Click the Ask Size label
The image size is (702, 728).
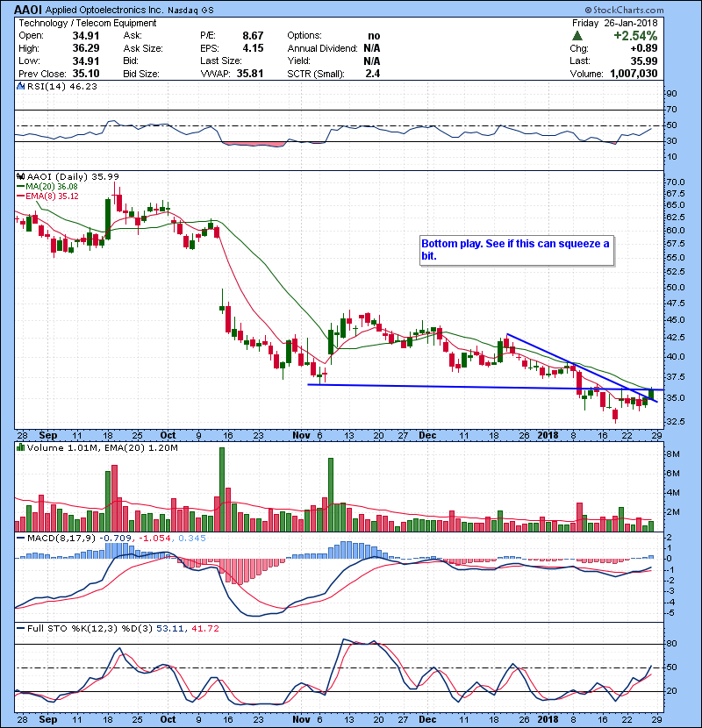pyautogui.click(x=143, y=48)
